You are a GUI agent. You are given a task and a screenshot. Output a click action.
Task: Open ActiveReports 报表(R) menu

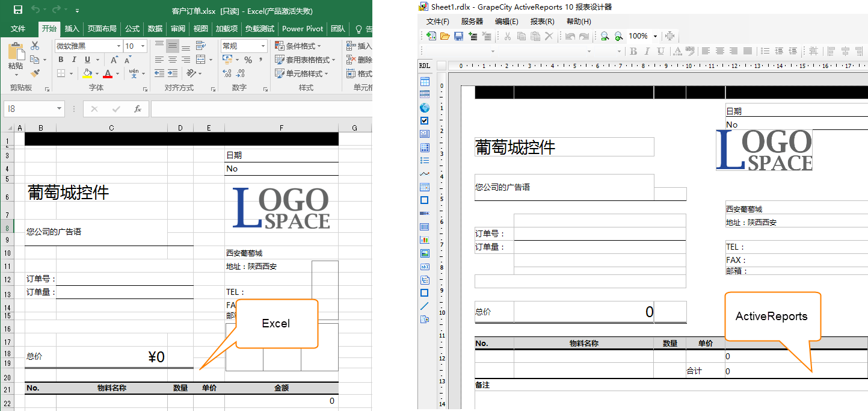tap(542, 21)
